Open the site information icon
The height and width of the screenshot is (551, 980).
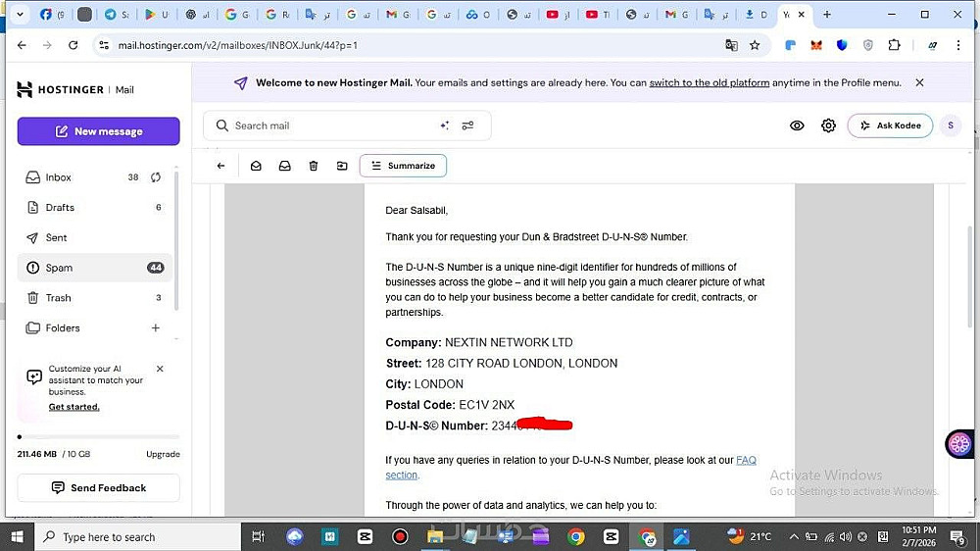104,45
